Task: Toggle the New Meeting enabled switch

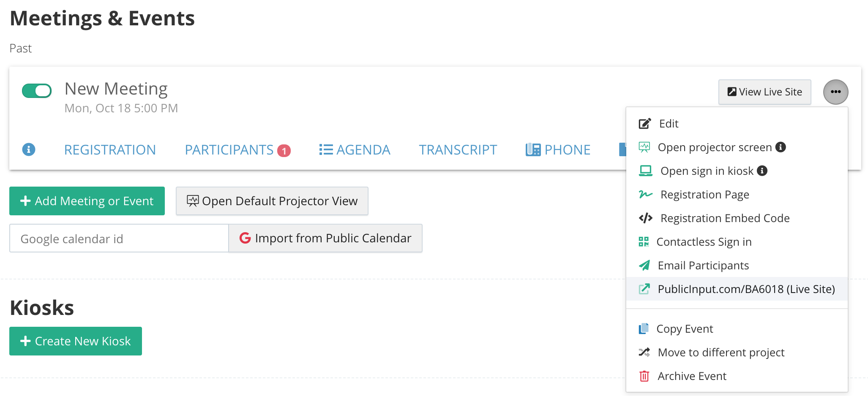Action: tap(37, 91)
